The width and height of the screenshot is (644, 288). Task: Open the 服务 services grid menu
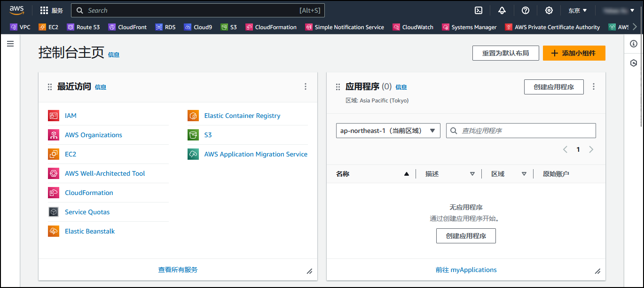click(x=51, y=10)
